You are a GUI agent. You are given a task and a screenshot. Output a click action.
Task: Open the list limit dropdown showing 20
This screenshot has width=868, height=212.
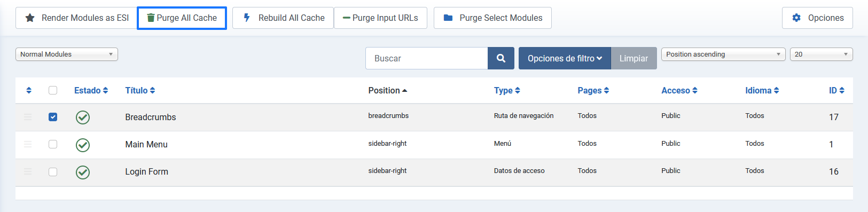coord(821,54)
